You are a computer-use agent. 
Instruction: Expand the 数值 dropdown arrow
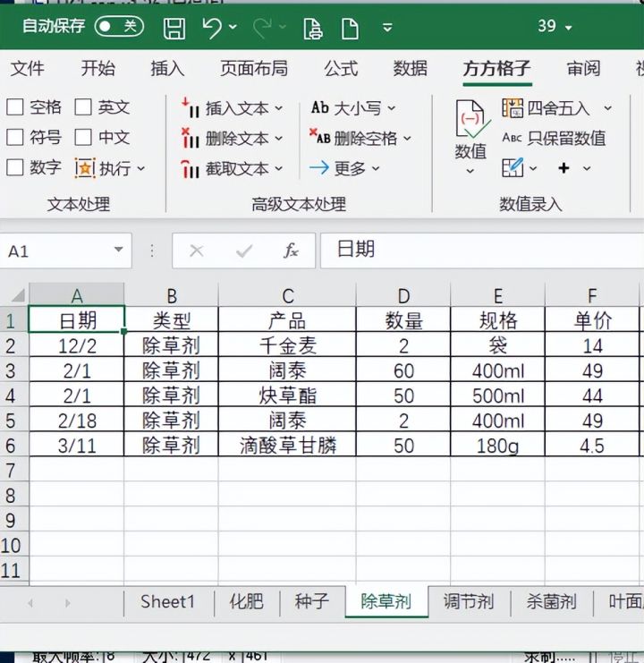click(x=470, y=171)
